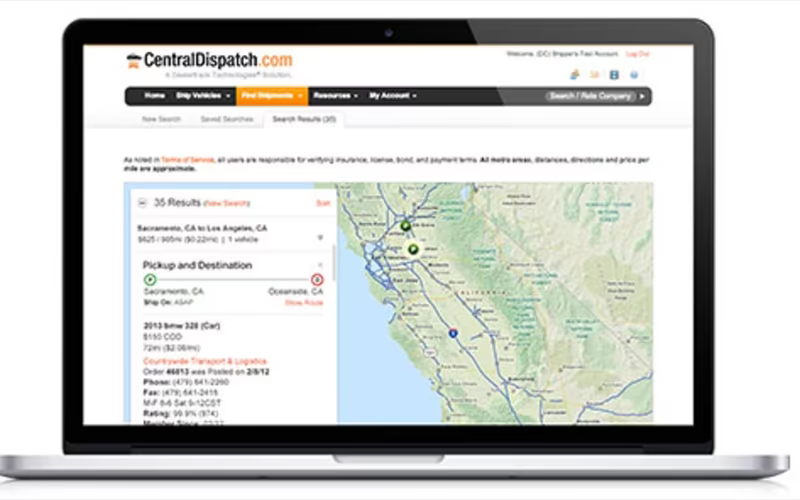Click the person icon in the header

pos(574,75)
